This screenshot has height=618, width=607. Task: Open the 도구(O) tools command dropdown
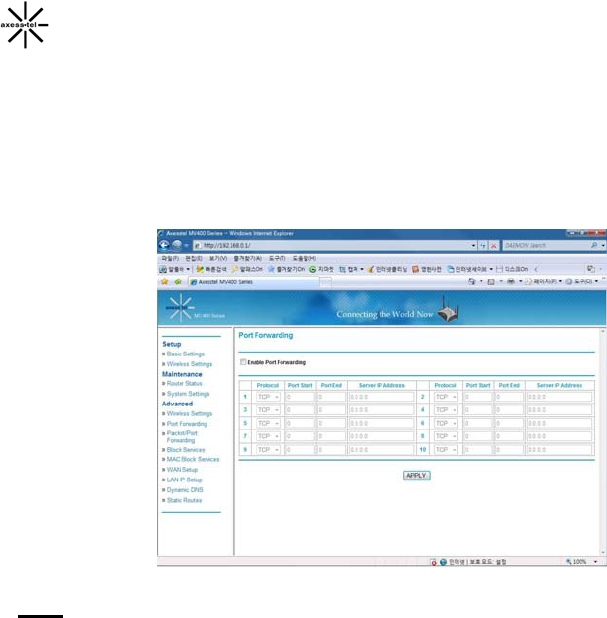click(582, 281)
